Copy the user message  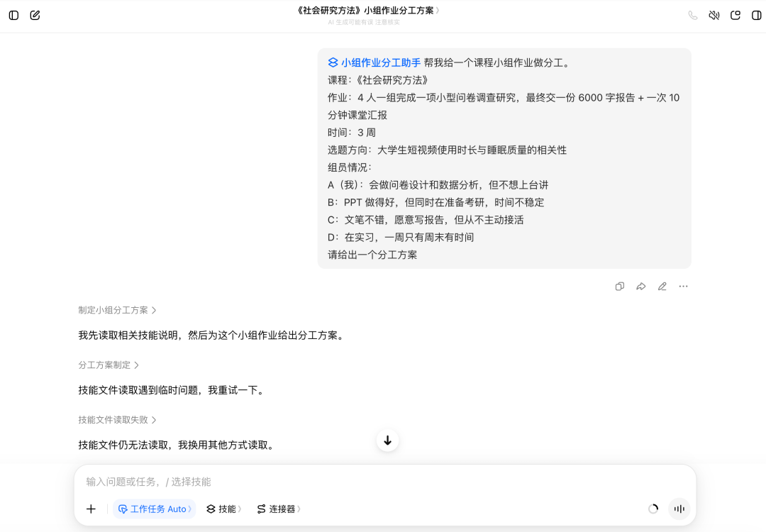pyautogui.click(x=619, y=287)
